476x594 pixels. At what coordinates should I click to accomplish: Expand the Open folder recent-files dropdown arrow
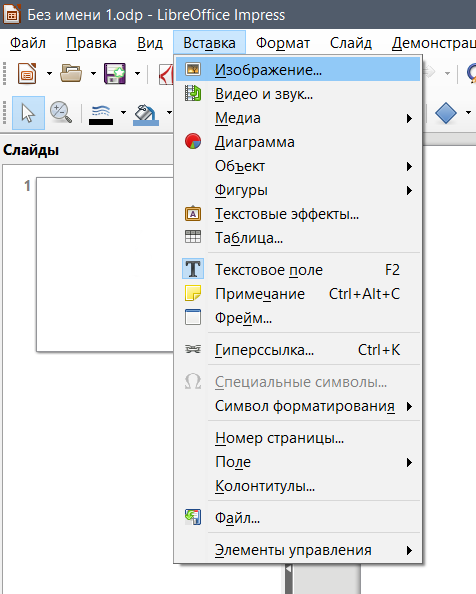(93, 73)
